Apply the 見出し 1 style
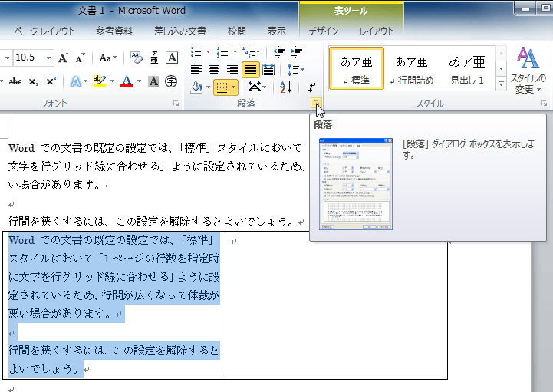This screenshot has height=392, width=553. tap(466, 69)
